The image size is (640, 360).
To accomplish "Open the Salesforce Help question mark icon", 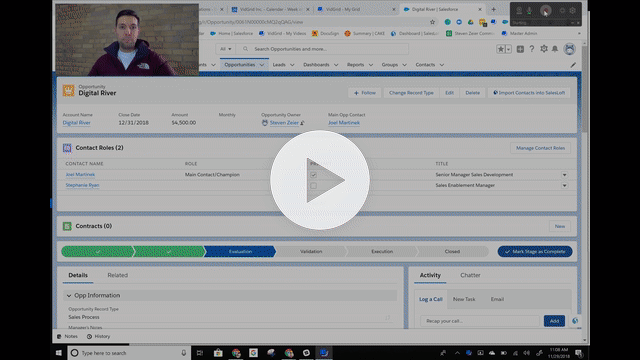I will [x=532, y=49].
